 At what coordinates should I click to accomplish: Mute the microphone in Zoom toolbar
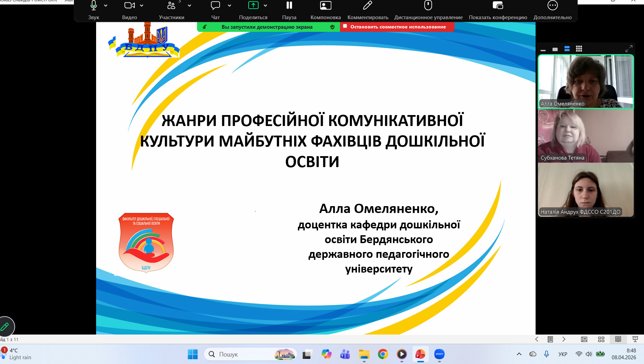coord(93,6)
